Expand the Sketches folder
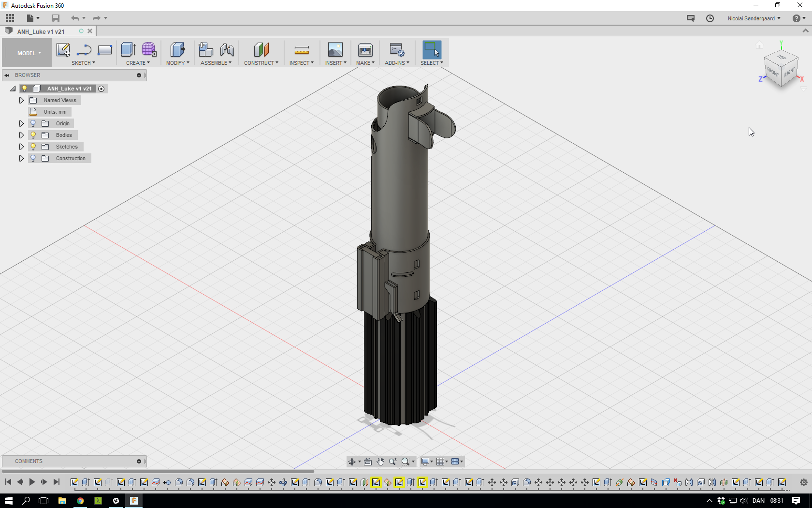 [21, 147]
